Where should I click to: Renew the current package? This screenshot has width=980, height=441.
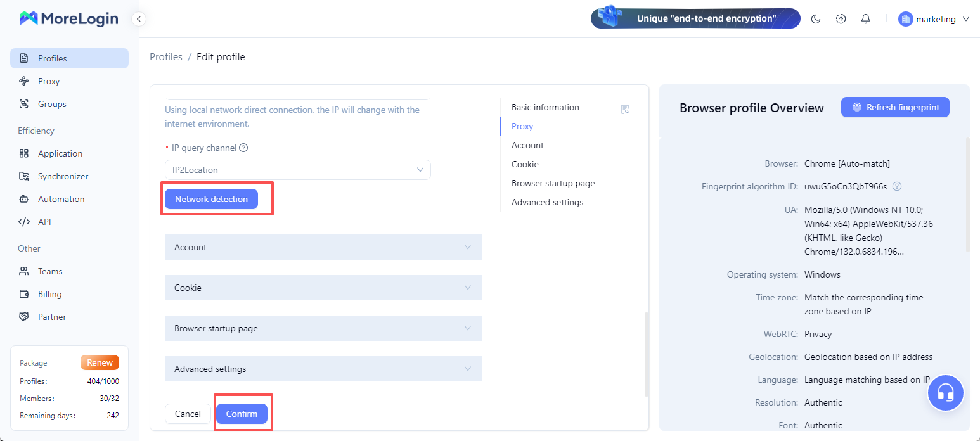coord(100,362)
